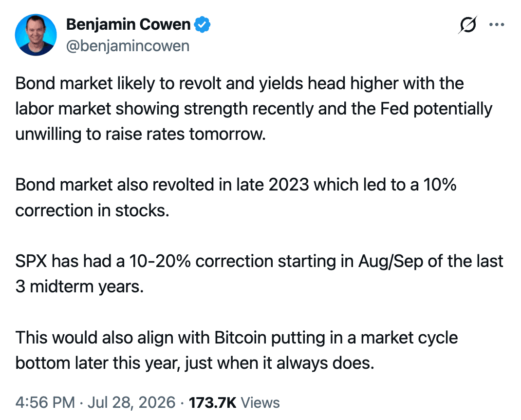Open the Grok explain-post icon

[x=468, y=25]
